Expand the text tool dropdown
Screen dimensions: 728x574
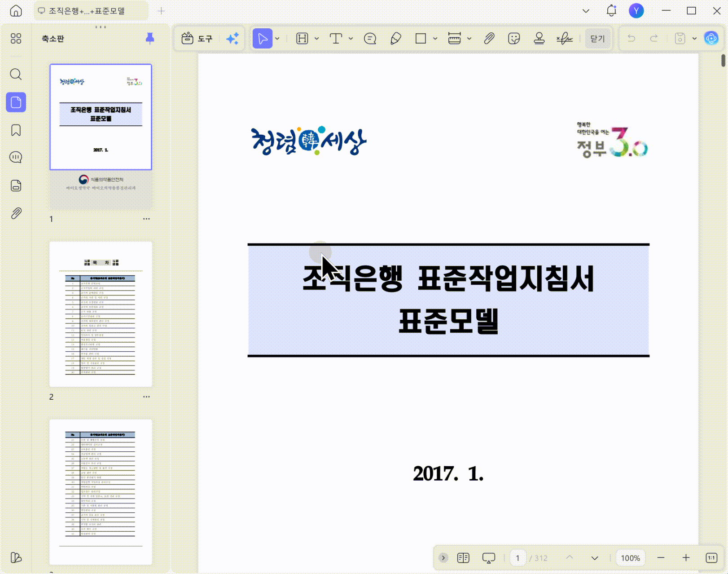(x=351, y=39)
